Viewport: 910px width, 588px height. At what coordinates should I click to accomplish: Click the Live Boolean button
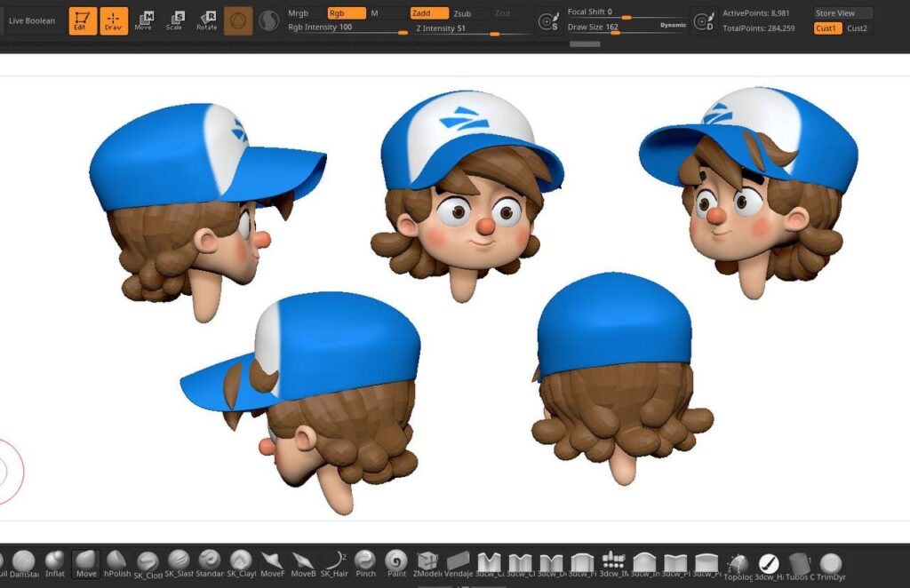(32, 20)
